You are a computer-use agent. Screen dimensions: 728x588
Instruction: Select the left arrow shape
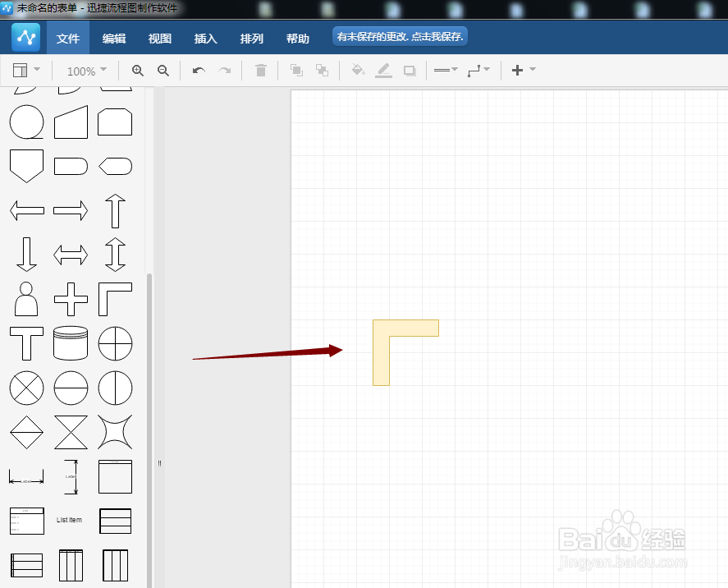27,210
